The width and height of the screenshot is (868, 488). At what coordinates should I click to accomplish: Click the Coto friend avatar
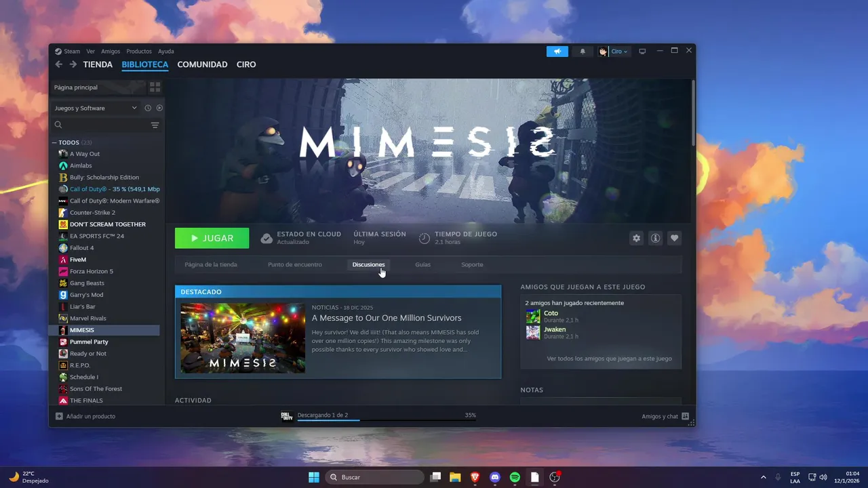(x=533, y=317)
